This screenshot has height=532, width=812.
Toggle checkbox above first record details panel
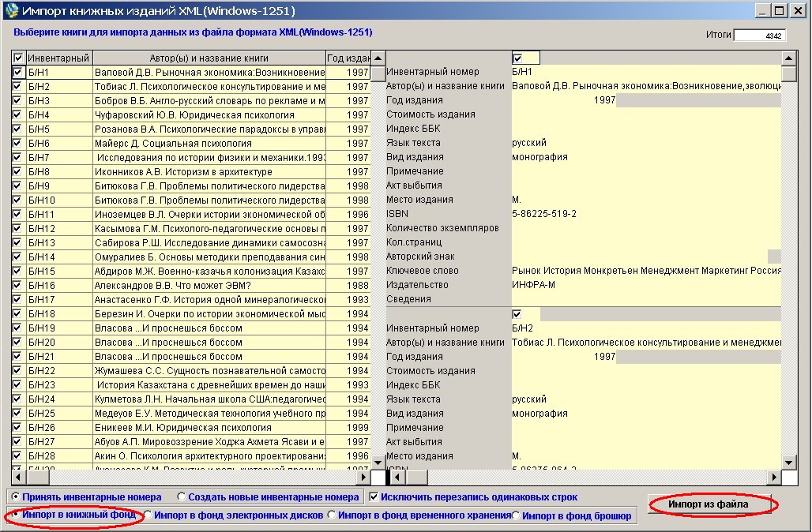pos(517,58)
